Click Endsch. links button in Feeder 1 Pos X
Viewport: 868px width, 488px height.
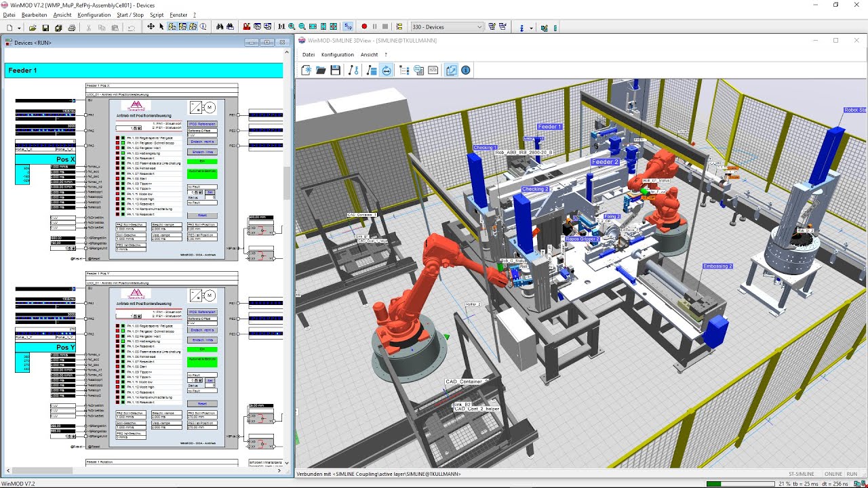tap(202, 152)
